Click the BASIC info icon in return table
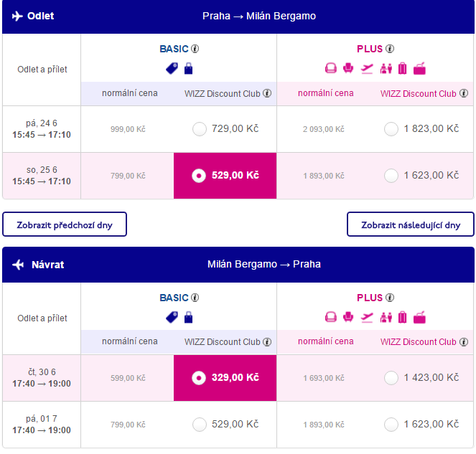Screen dimensions: 476x454 tap(195, 298)
